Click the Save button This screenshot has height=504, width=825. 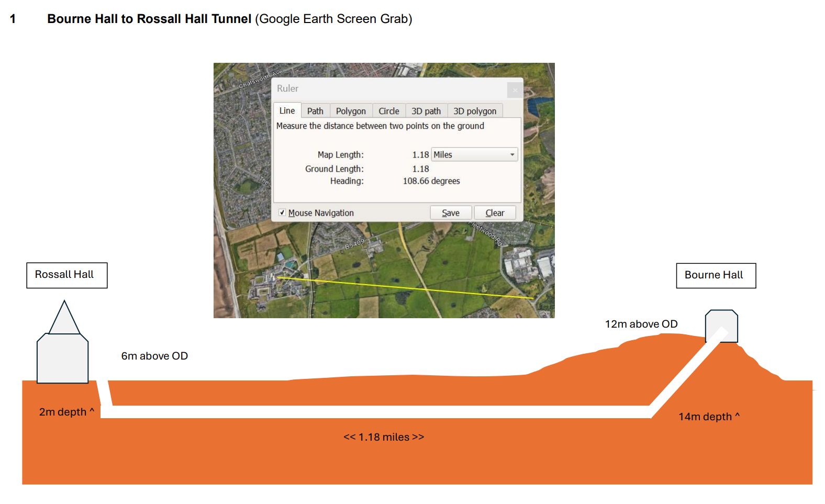[450, 212]
